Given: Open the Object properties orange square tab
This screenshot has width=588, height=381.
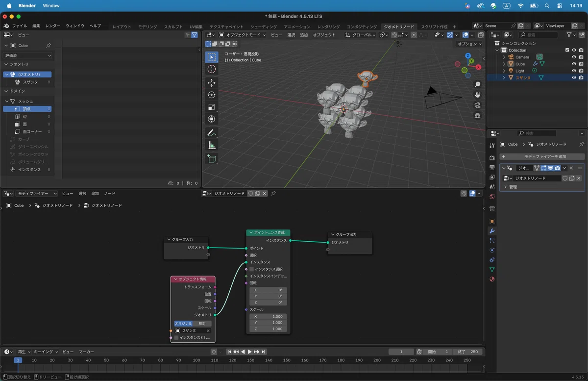Looking at the screenshot, I should [492, 221].
